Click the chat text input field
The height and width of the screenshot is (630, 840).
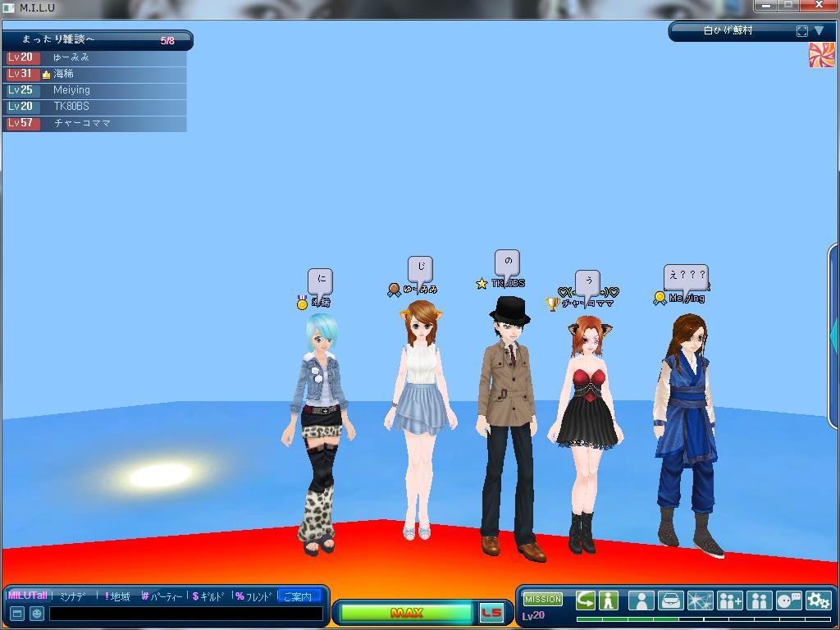click(185, 614)
